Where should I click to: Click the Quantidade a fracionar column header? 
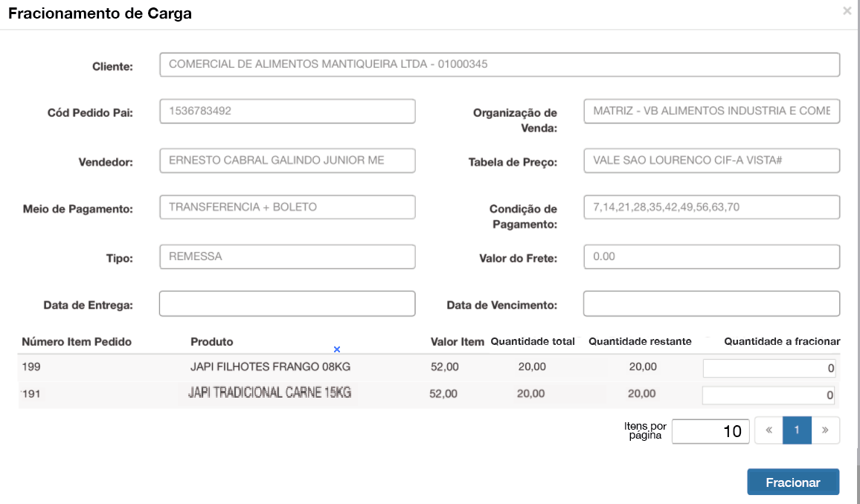(x=782, y=341)
